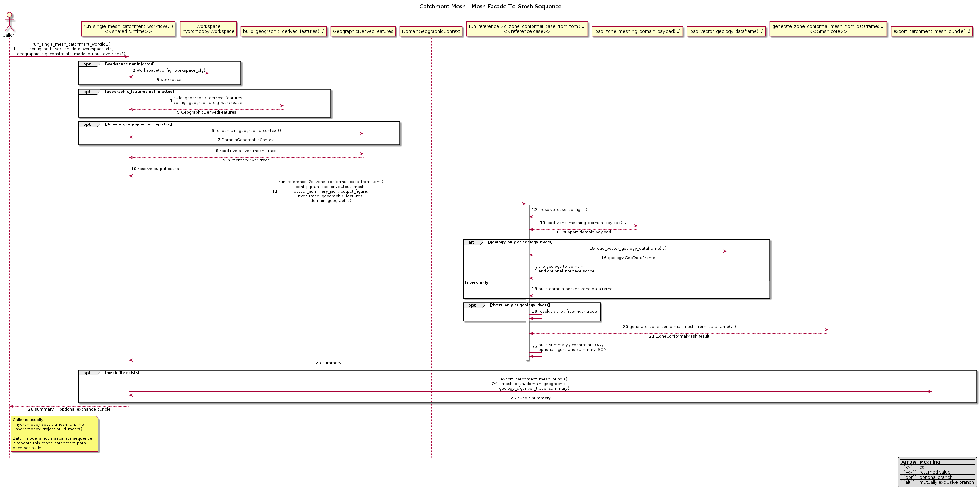The height and width of the screenshot is (490, 980).
Task: Click the opt label for mesh file exists
Action: pyautogui.click(x=87, y=373)
